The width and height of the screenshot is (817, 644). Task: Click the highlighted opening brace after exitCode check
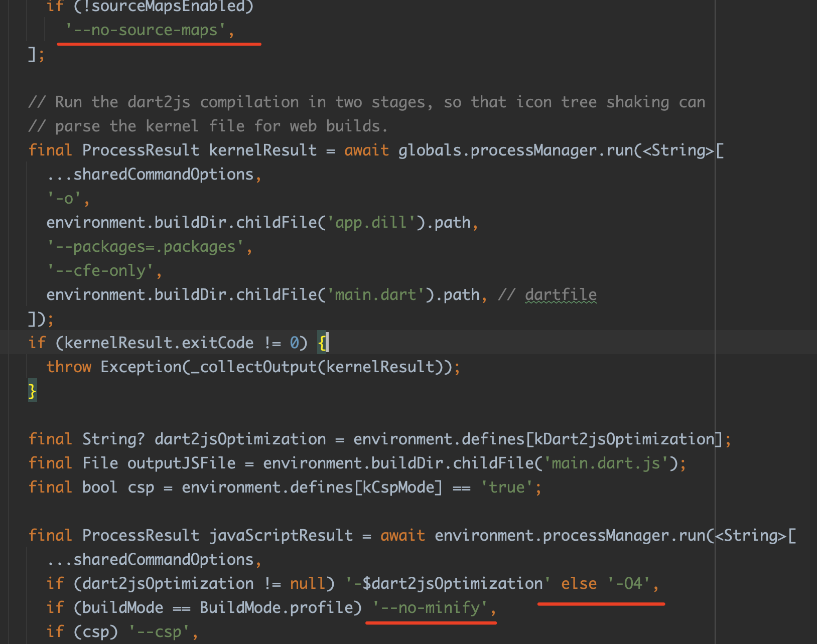click(x=322, y=343)
